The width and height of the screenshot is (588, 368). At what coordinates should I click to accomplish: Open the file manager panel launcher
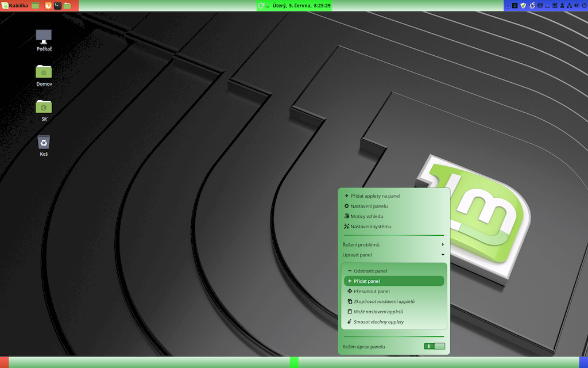67,6
